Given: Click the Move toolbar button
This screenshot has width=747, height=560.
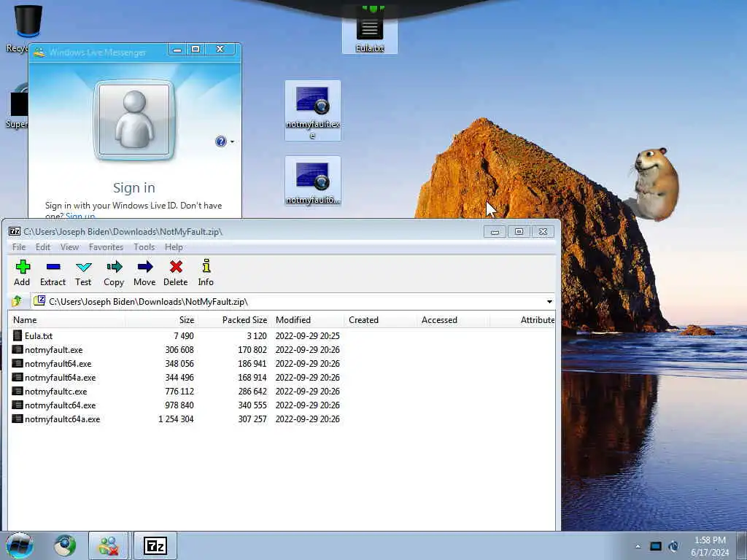Looking at the screenshot, I should pyautogui.click(x=145, y=273).
